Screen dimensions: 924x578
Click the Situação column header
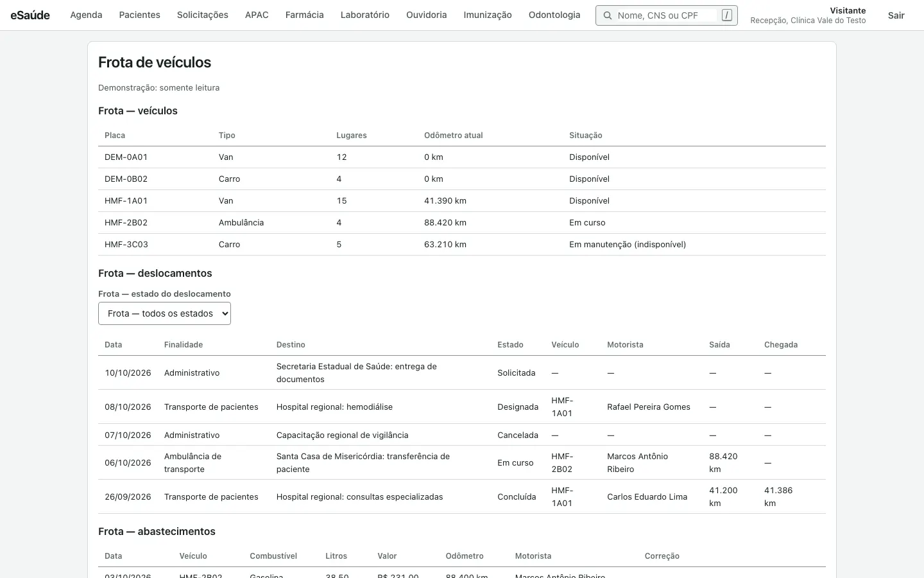[x=586, y=136]
